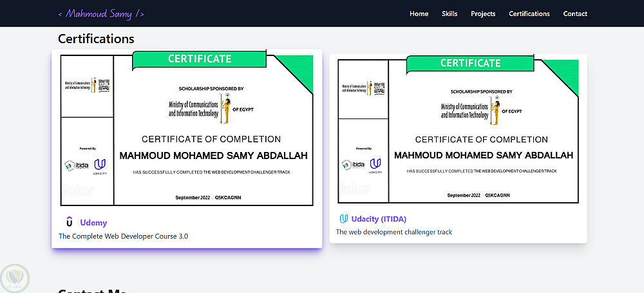View the Udacity (ITIDA) card certificate image
The image size is (644, 293).
458,129
